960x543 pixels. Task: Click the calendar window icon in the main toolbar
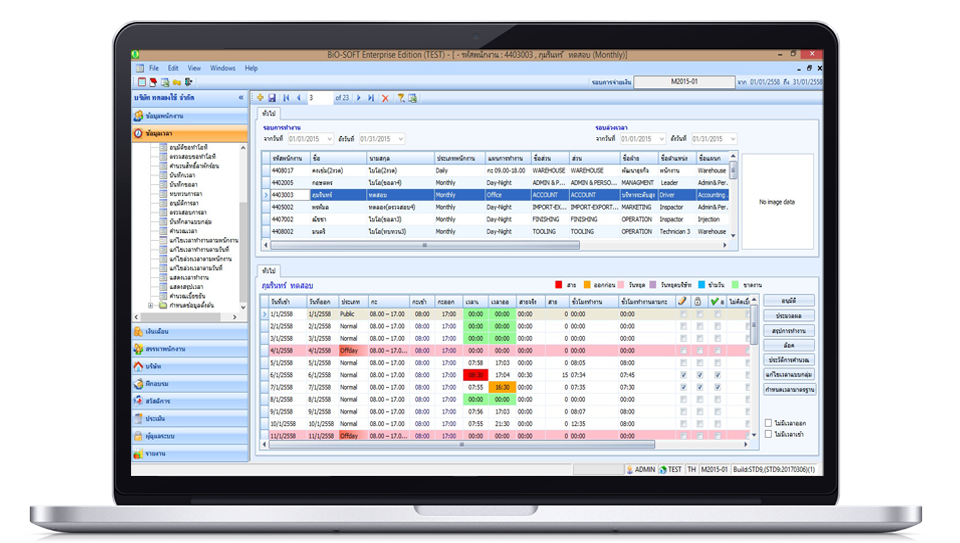pyautogui.click(x=141, y=82)
